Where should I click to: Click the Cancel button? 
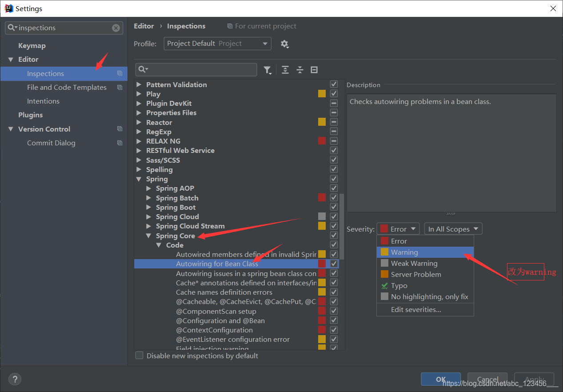pos(487,379)
